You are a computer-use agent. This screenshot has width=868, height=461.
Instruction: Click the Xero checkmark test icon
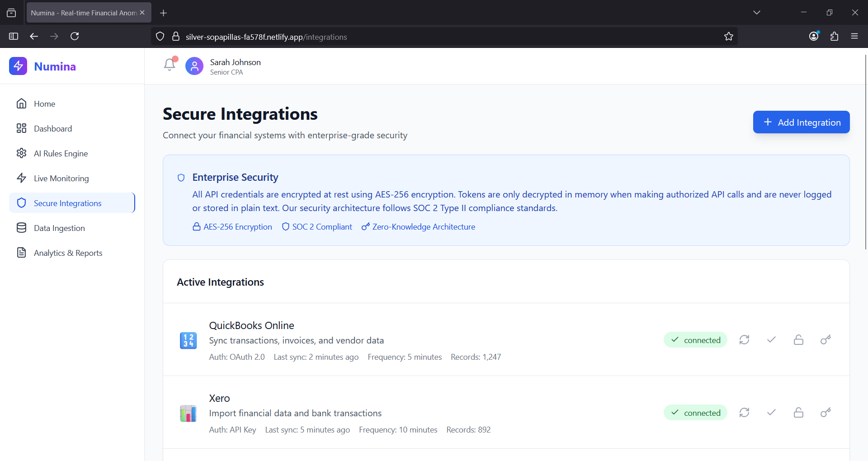(x=771, y=413)
